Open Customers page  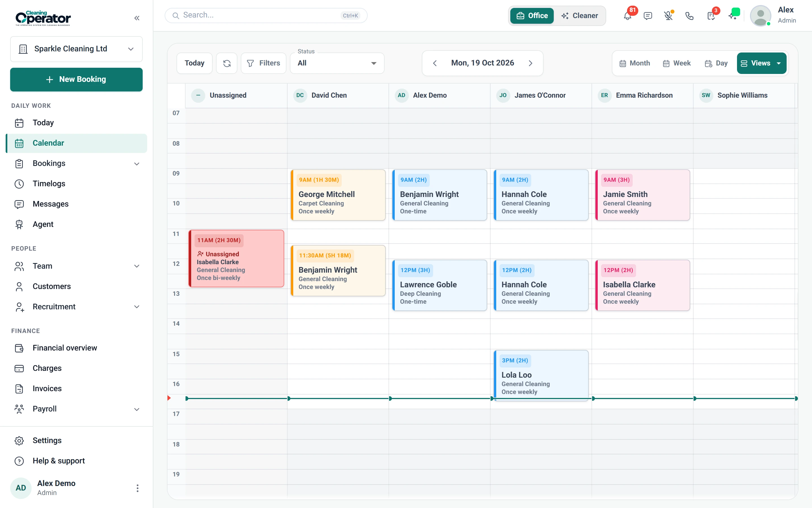(76, 286)
